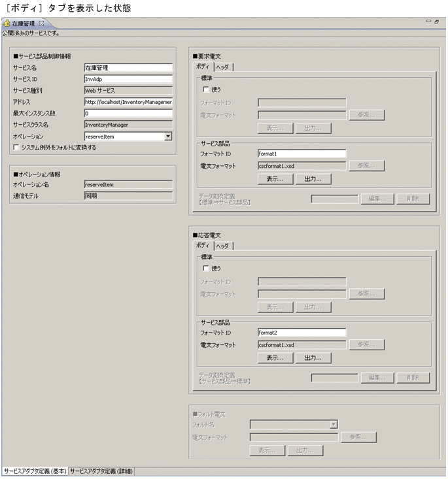Focus フォーマット ID field containing format2
Image resolution: width=448 pixels, height=479 pixels.
coord(302,333)
